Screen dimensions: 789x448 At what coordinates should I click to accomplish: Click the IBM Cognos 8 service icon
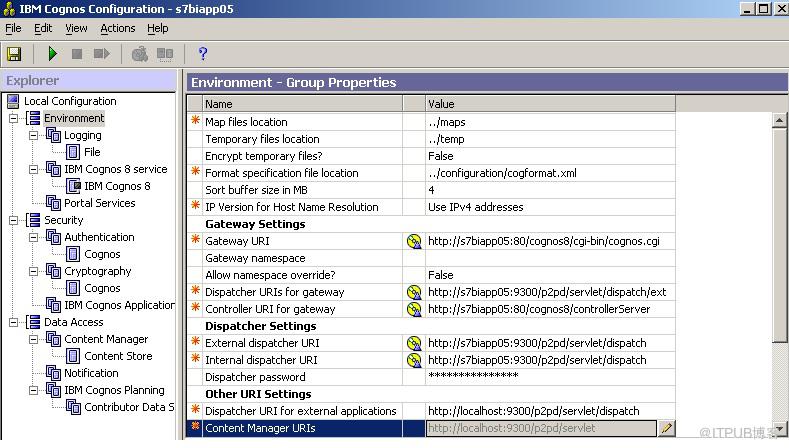53,169
